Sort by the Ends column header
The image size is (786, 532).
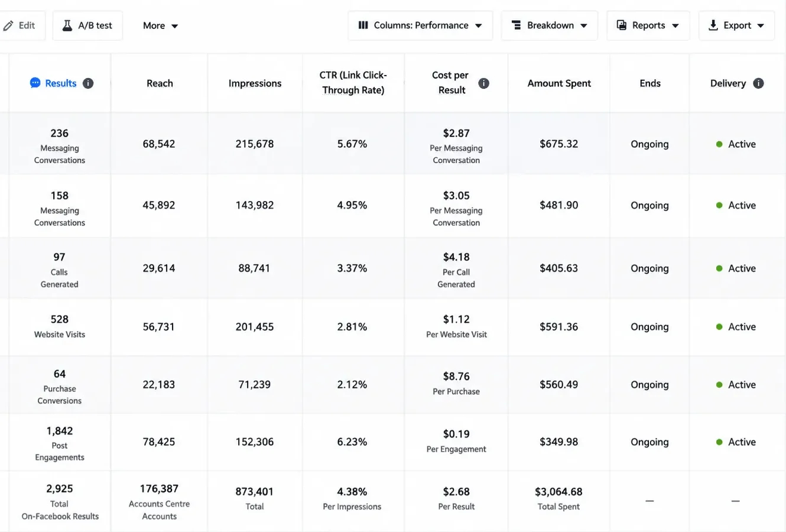click(650, 83)
